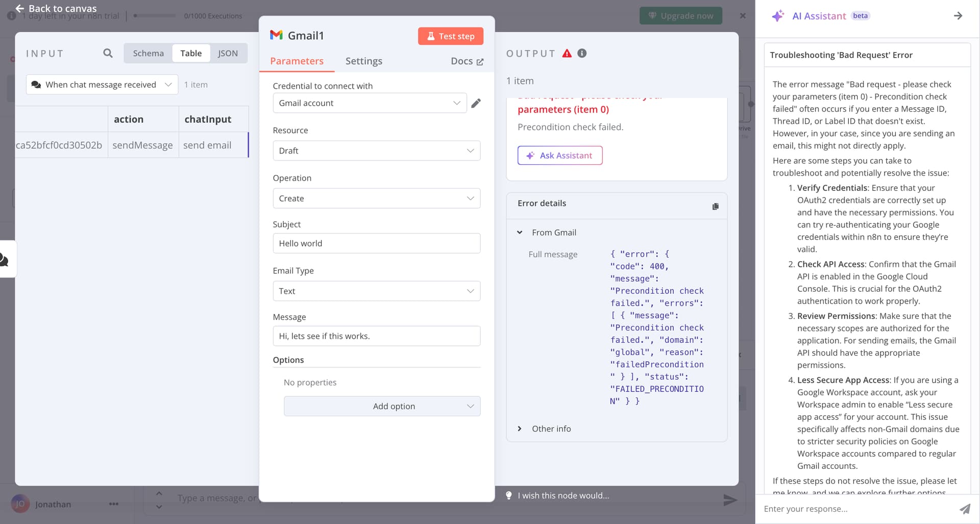Click the Enter your response field
980x524 pixels.
coord(857,509)
